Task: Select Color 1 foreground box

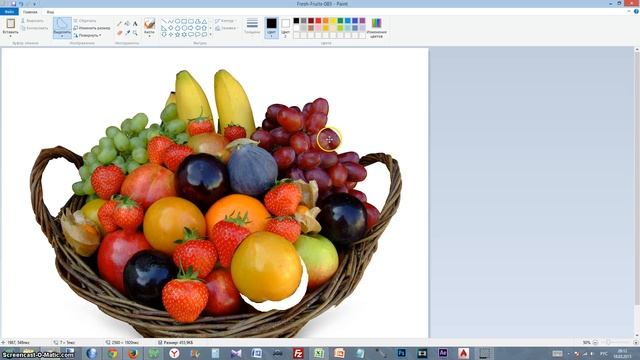Action: click(271, 27)
